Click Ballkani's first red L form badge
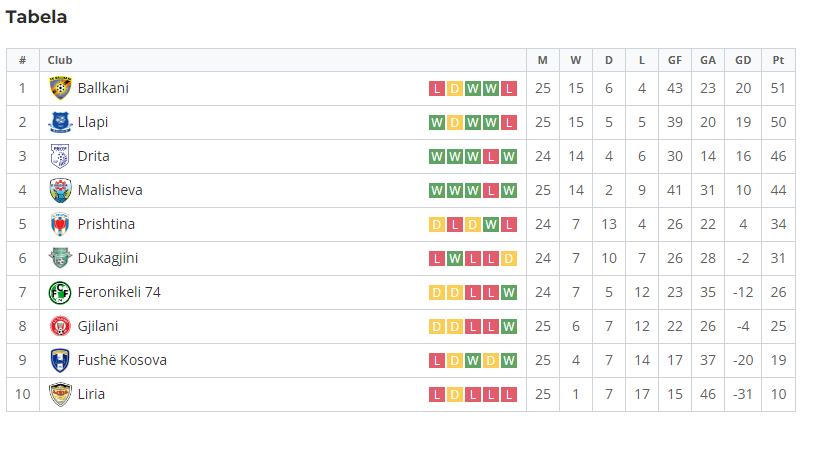837x454 pixels. (x=437, y=89)
